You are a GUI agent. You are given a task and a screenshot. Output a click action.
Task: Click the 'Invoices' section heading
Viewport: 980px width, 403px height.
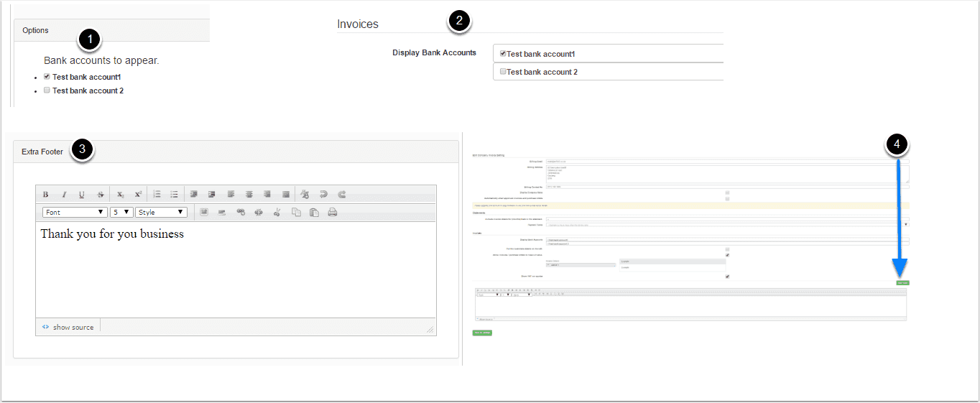pos(358,24)
